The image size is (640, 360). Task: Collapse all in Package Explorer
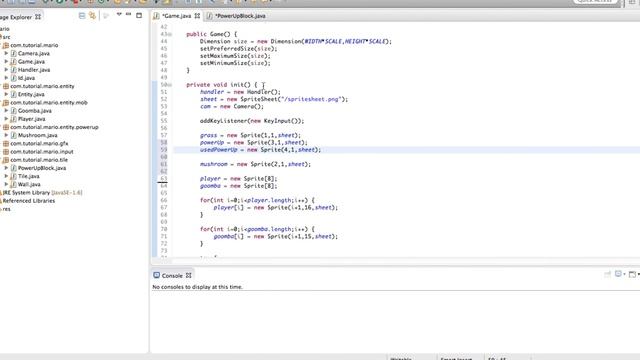(x=82, y=16)
